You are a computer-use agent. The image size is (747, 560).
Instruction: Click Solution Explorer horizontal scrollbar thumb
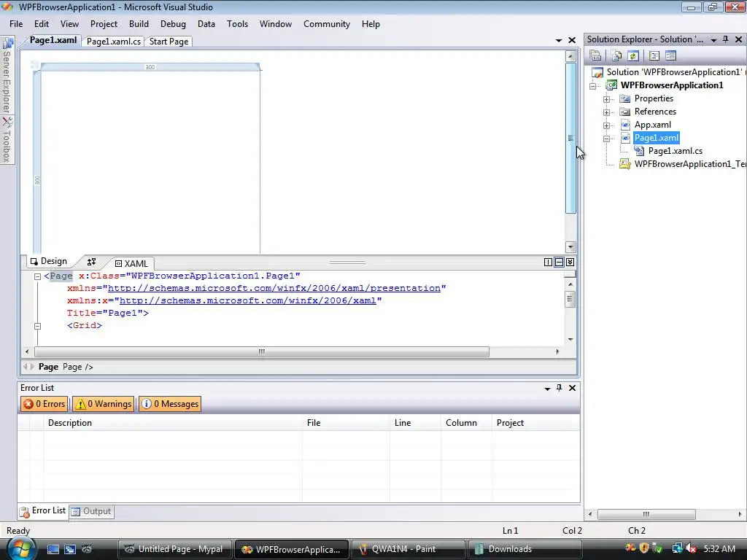click(646, 514)
